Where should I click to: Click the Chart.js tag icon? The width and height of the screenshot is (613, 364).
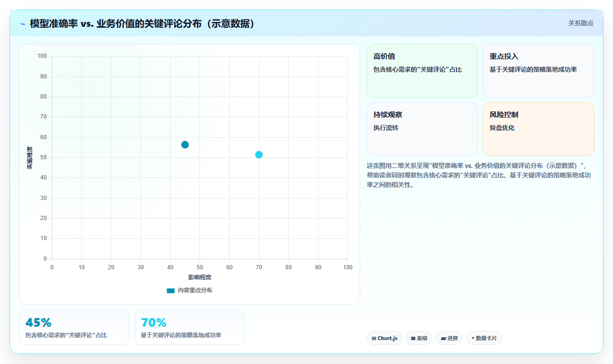[374, 338]
